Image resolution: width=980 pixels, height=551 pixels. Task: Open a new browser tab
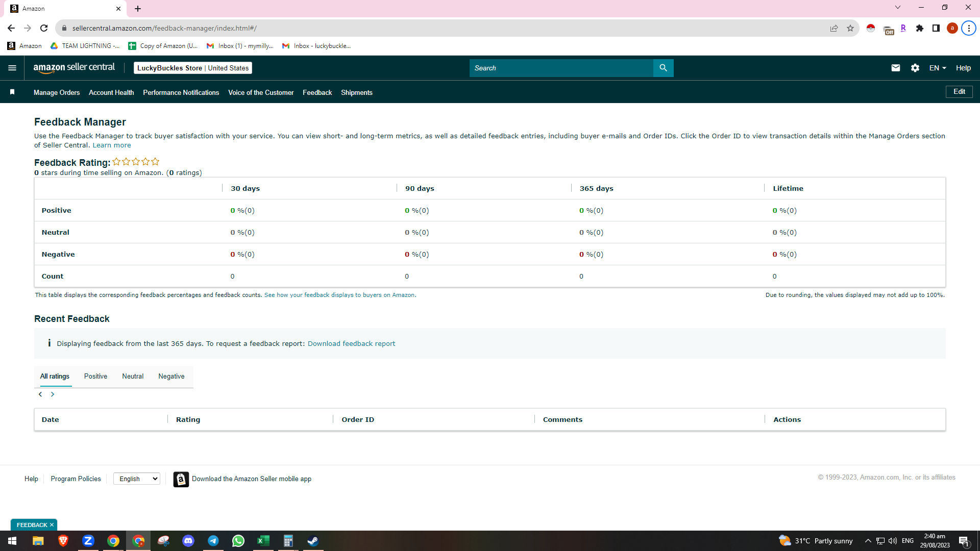138,9
